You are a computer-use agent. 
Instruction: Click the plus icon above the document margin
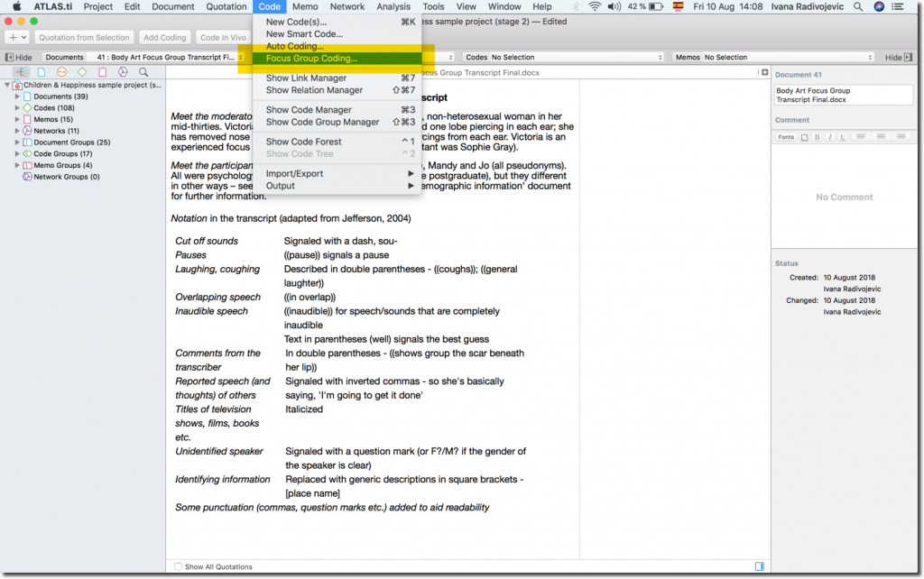click(x=764, y=72)
